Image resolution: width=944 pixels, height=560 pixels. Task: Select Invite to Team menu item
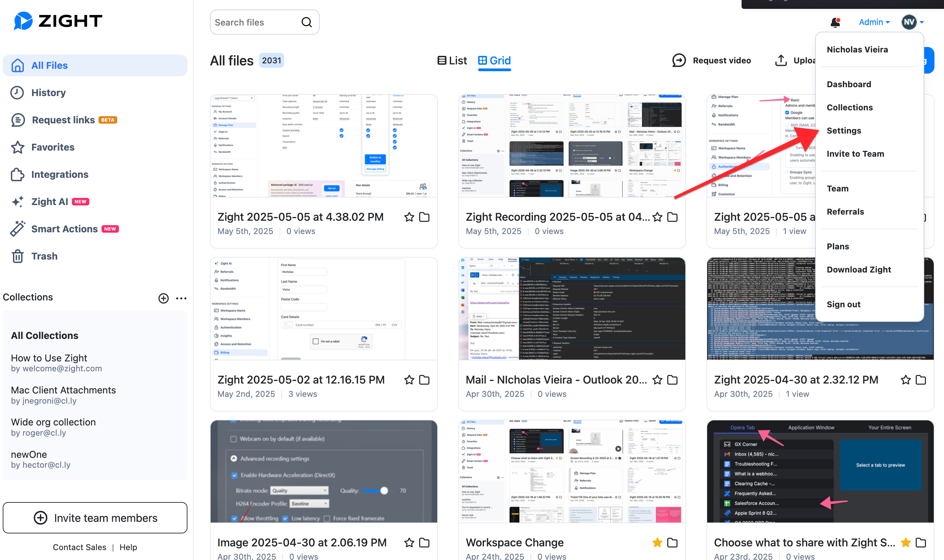855,154
